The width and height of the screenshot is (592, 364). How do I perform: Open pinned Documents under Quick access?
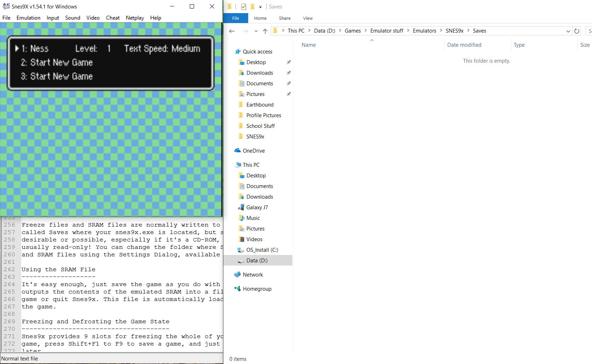[x=260, y=84]
